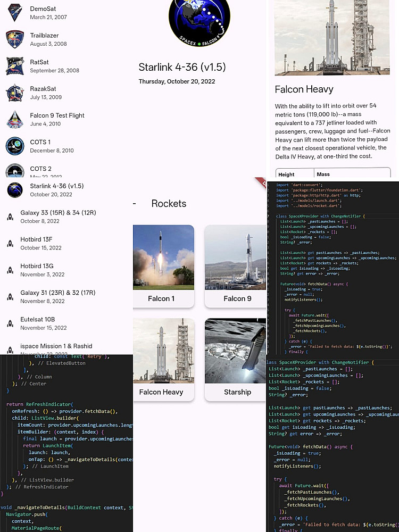Click the void _navigateToDetails code line

[x=66, y=508]
